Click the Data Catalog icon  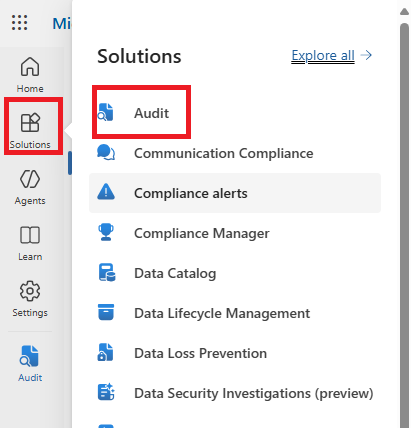point(107,272)
